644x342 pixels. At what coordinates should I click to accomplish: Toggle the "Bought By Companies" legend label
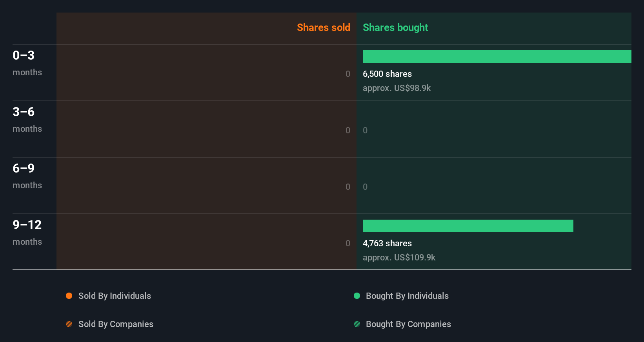pyautogui.click(x=408, y=324)
